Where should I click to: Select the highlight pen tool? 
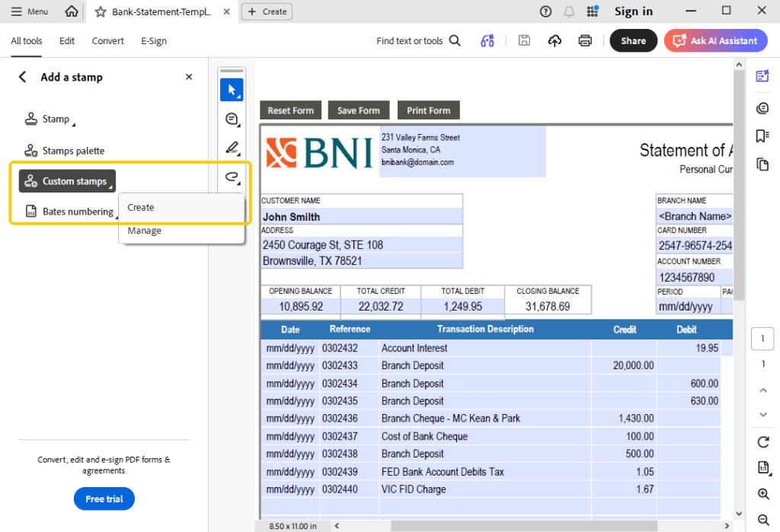coord(232,148)
